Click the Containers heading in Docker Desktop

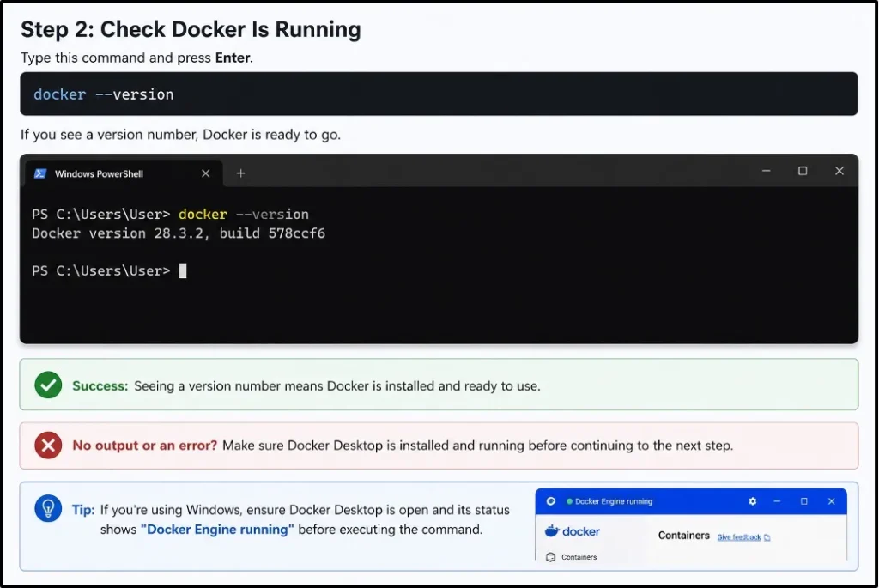pos(684,536)
